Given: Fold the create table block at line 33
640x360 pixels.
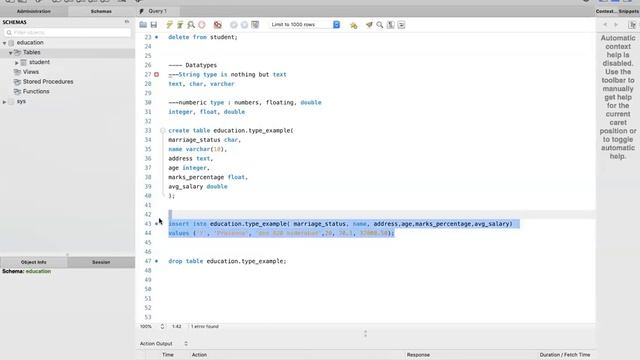Looking at the screenshot, I should [162, 131].
